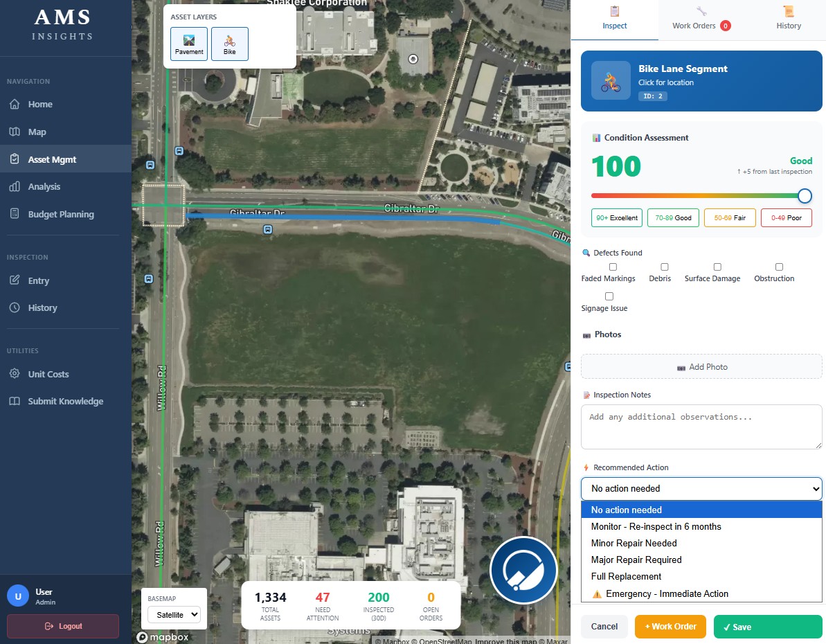Image resolution: width=826 pixels, height=644 pixels.
Task: Click the blue highlighted bike lane segment on Gibraltar Dr
Action: [x=343, y=217]
